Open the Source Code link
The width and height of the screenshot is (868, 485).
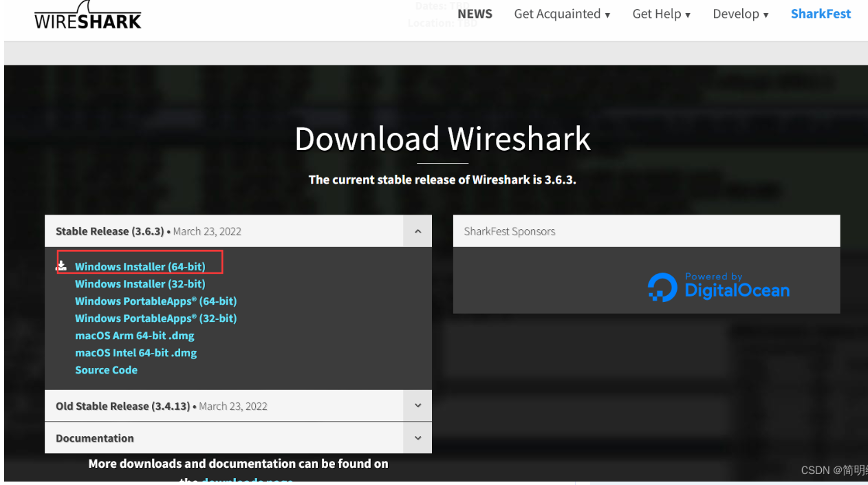click(107, 370)
